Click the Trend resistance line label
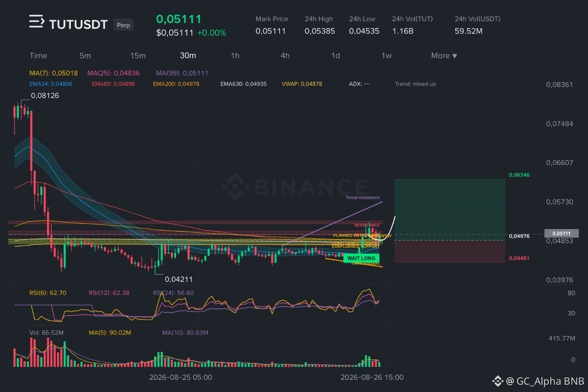 coord(363,198)
